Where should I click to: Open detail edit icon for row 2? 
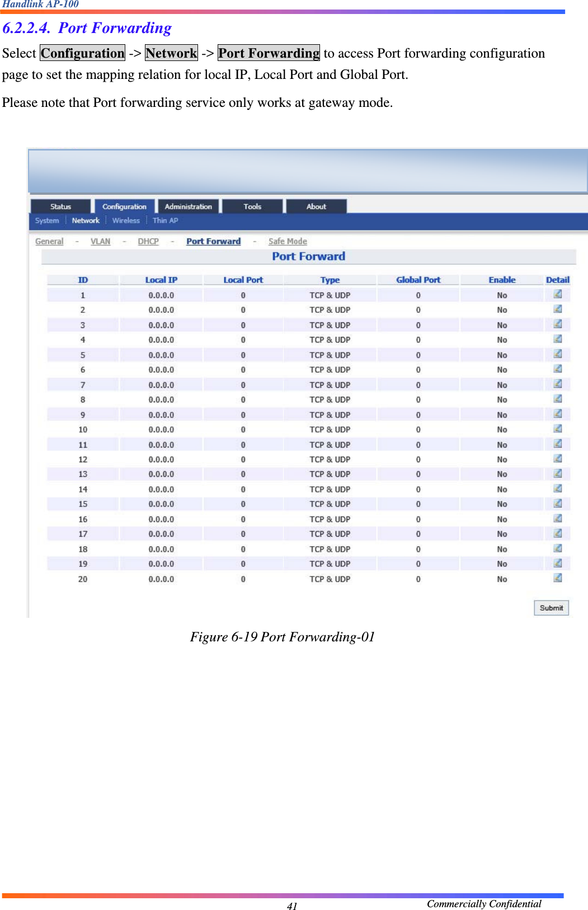pyautogui.click(x=558, y=309)
